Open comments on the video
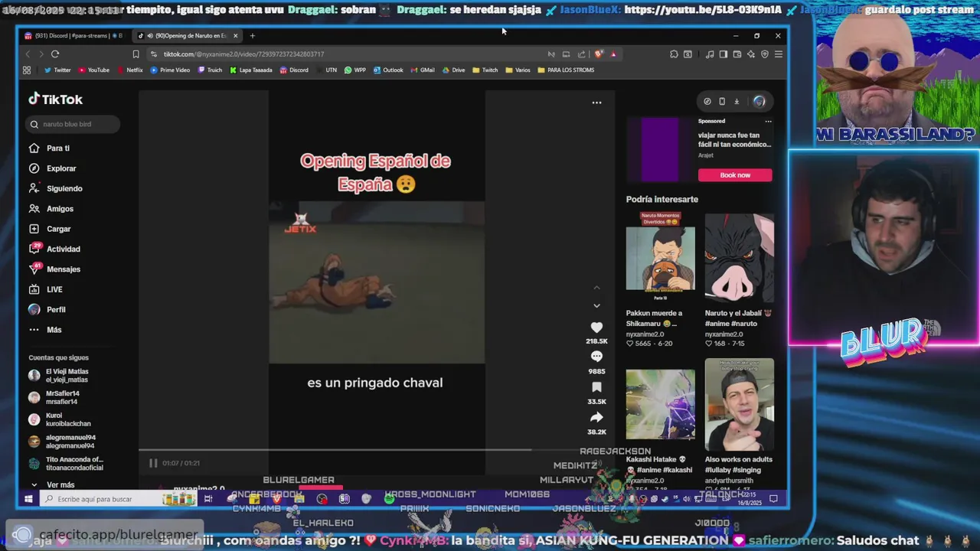The width and height of the screenshot is (980, 551). point(596,357)
